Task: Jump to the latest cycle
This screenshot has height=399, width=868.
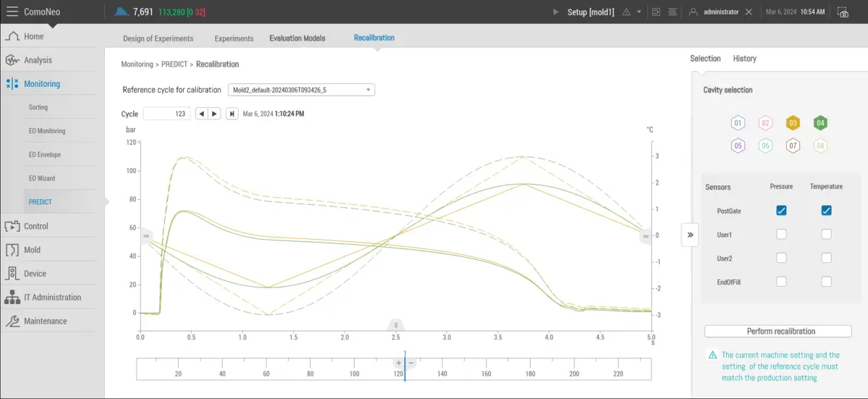Action: point(231,114)
